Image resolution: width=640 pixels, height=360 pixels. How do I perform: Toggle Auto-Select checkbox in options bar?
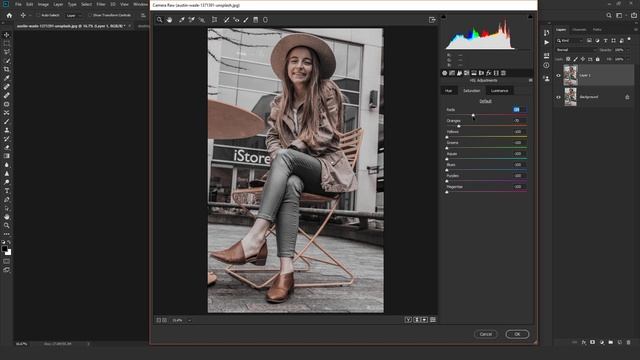[x=39, y=15]
